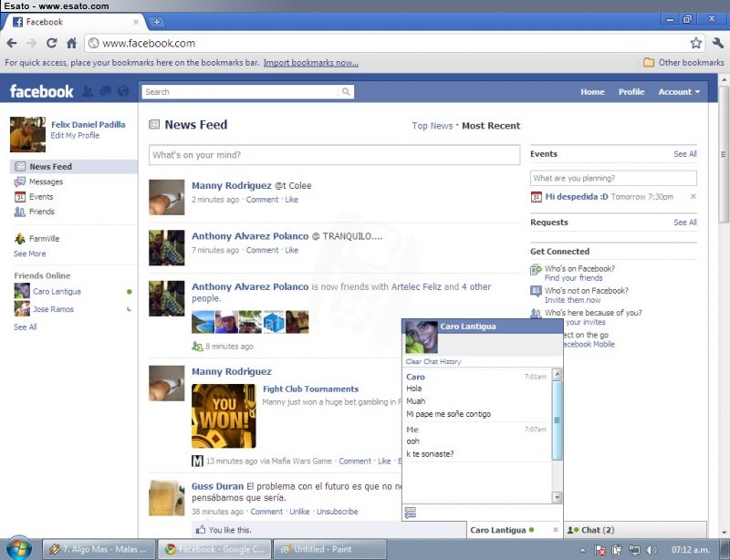Open Chrome wrench settings menu
Viewport: 730px width, 560px height.
pos(717,43)
